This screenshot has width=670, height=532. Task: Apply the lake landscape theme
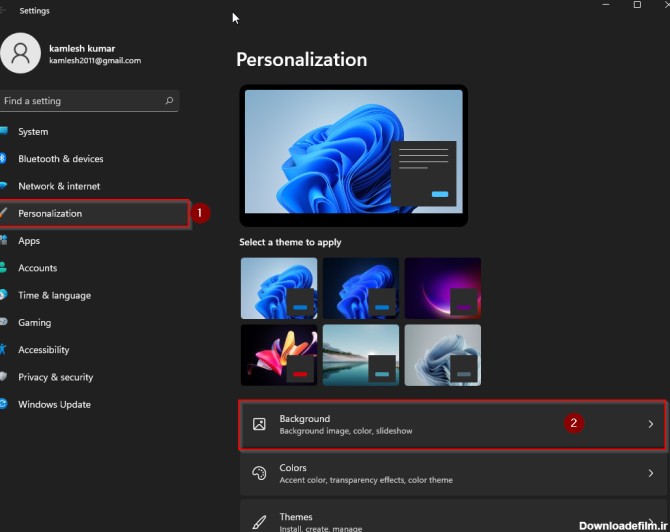coord(361,355)
